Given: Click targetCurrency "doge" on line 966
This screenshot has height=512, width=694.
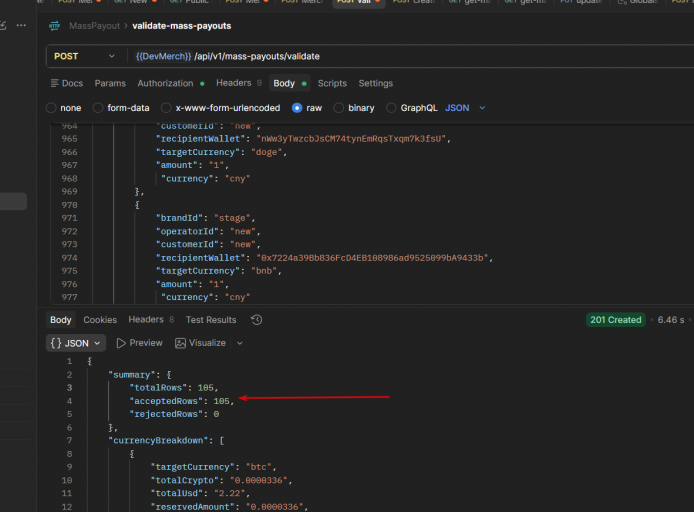Looking at the screenshot, I should 221,152.
